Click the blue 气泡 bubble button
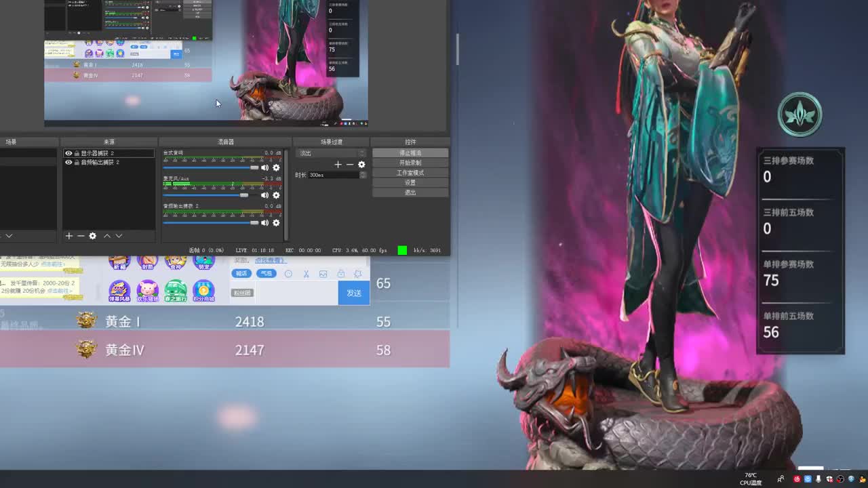This screenshot has height=488, width=868. pos(267,273)
